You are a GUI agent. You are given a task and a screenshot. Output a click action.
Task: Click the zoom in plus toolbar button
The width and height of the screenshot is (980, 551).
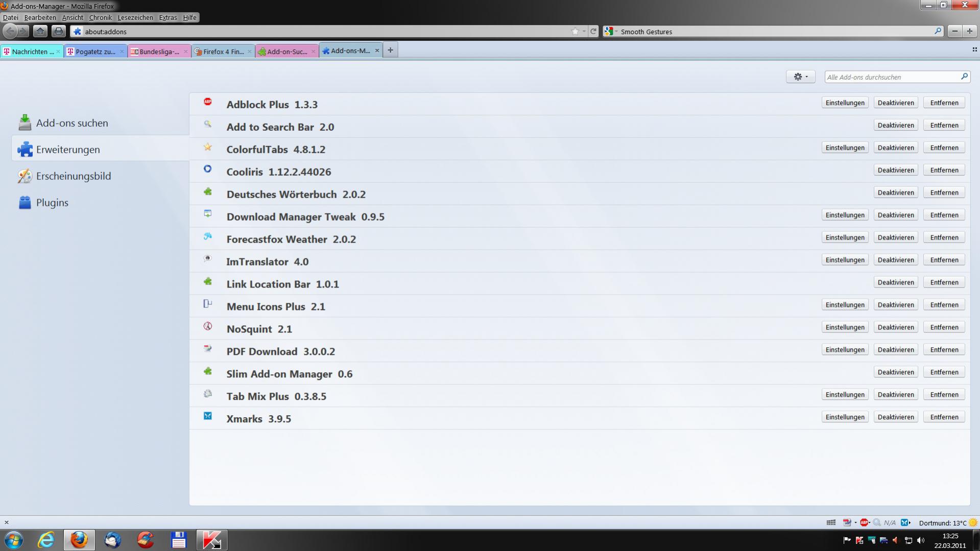[970, 31]
